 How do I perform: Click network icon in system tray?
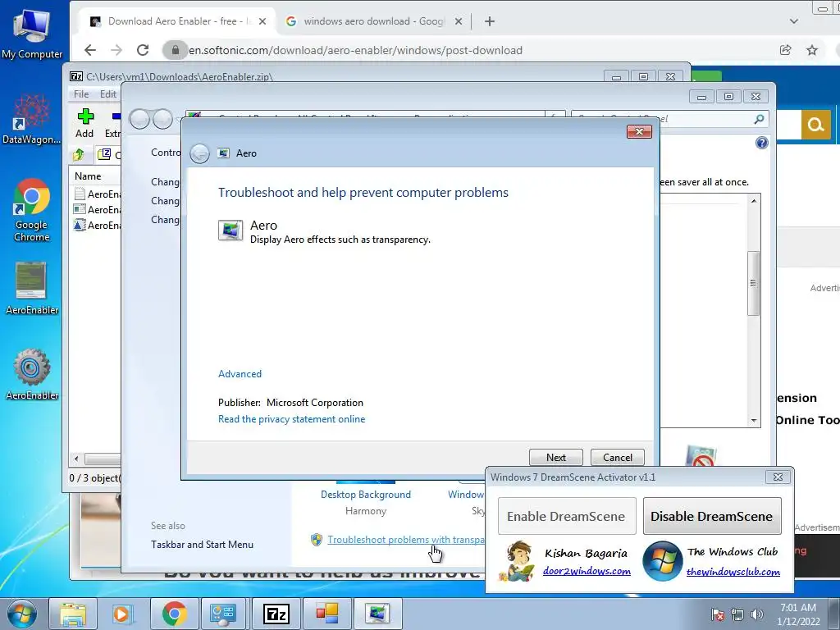(x=737, y=614)
